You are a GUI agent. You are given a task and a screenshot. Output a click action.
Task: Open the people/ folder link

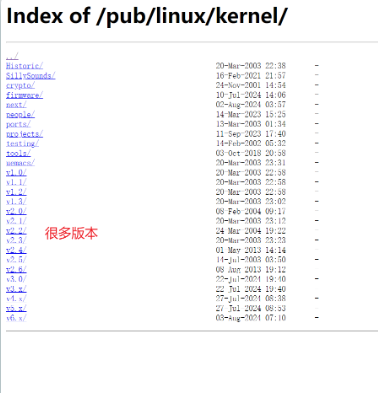point(20,114)
